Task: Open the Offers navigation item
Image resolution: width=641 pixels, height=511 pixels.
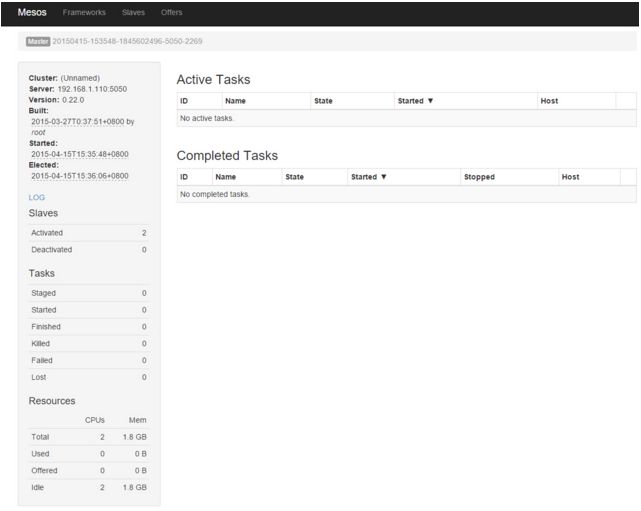Action: click(x=172, y=12)
